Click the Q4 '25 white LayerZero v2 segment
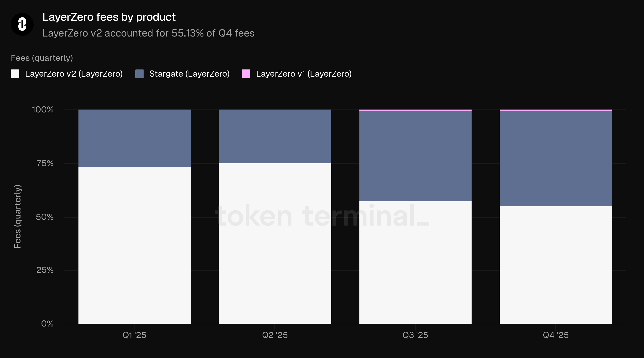644x358 pixels. tap(556, 265)
